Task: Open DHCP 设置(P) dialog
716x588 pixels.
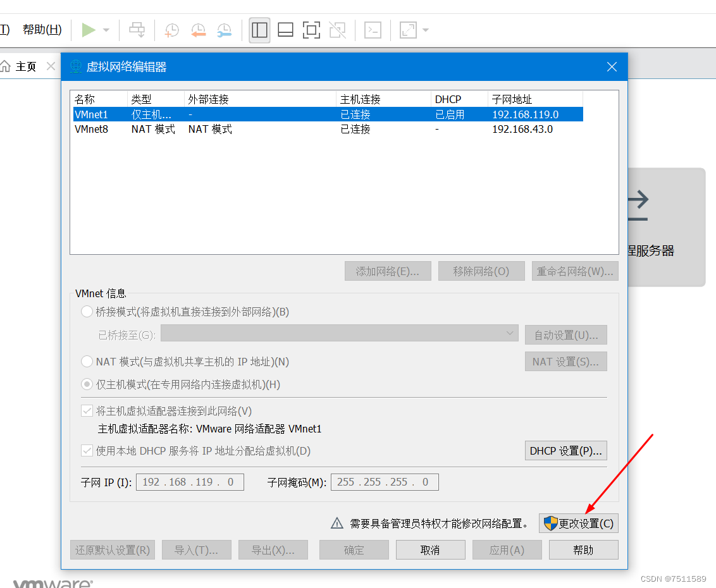Action: [565, 450]
